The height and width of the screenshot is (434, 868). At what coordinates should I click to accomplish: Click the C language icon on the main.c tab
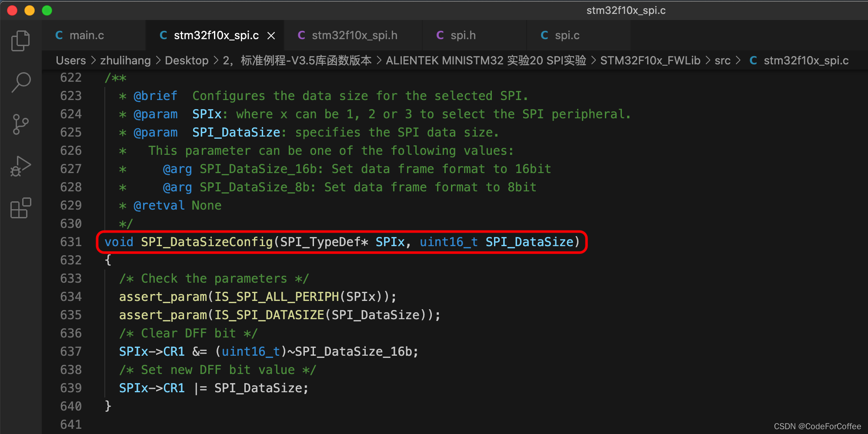pos(59,35)
